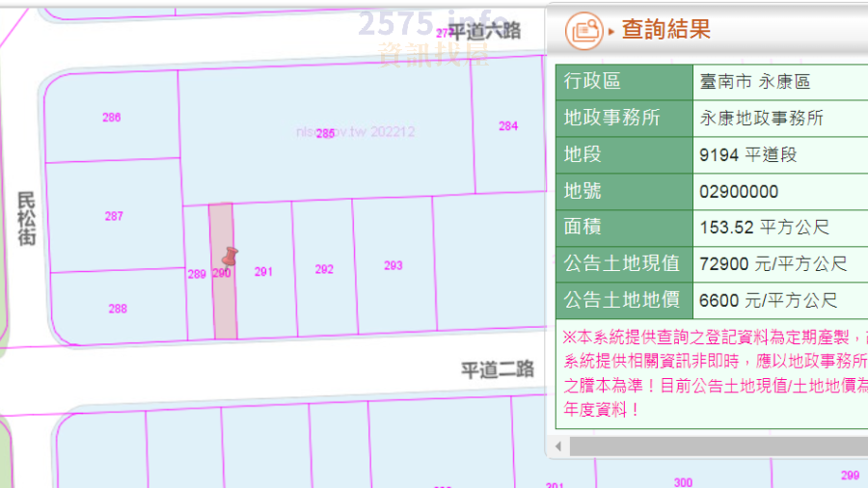Image resolution: width=868 pixels, height=488 pixels.
Task: Click the 查詢結果 panel title
Action: 665,29
